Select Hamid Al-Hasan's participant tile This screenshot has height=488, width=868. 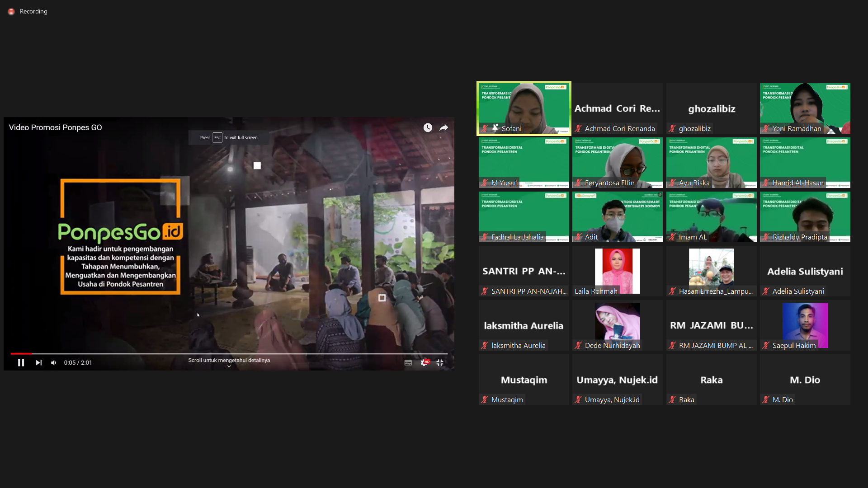[x=805, y=163]
